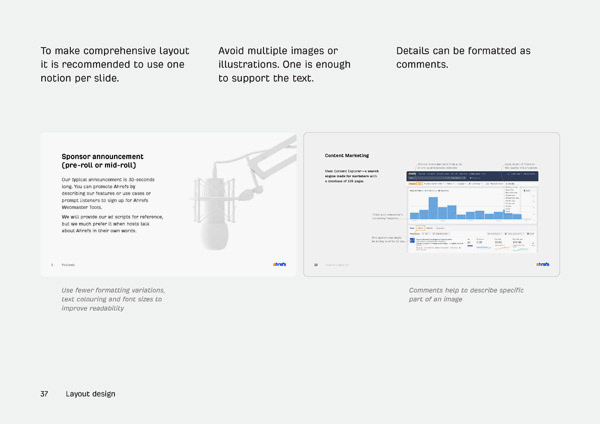Image resolution: width=600 pixels, height=424 pixels.
Task: Click the 'Content Marketing' slide heading
Action: pyautogui.click(x=347, y=155)
